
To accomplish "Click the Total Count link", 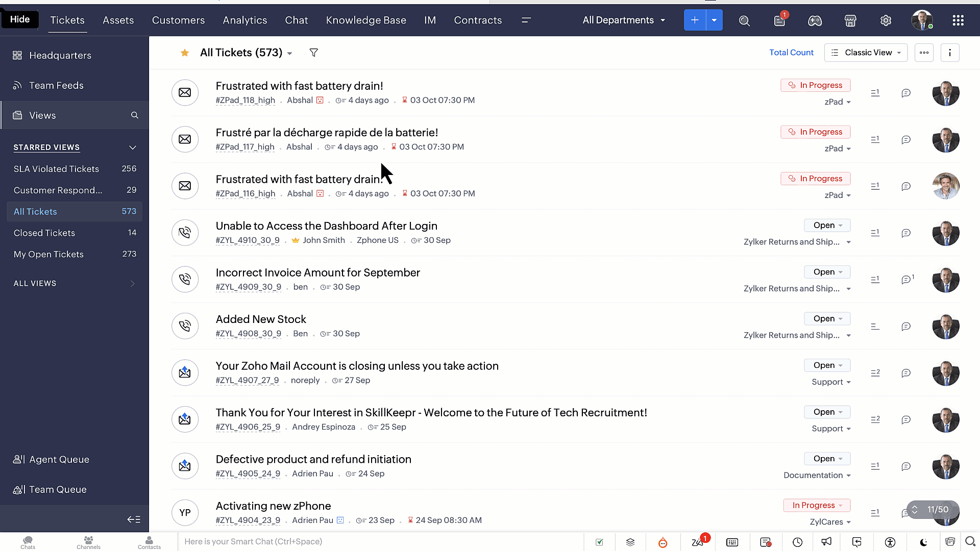I will [791, 53].
